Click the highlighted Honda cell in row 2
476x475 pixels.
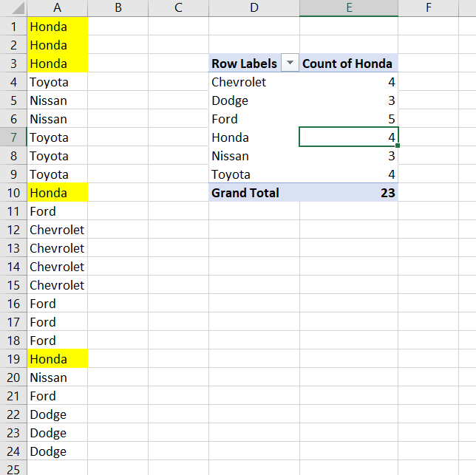58,45
